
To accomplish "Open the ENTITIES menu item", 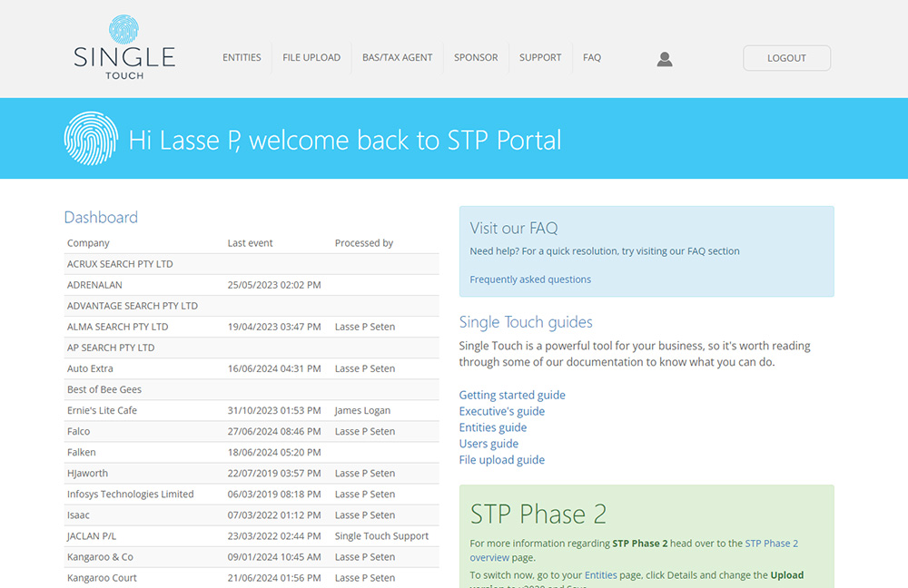I will [242, 57].
